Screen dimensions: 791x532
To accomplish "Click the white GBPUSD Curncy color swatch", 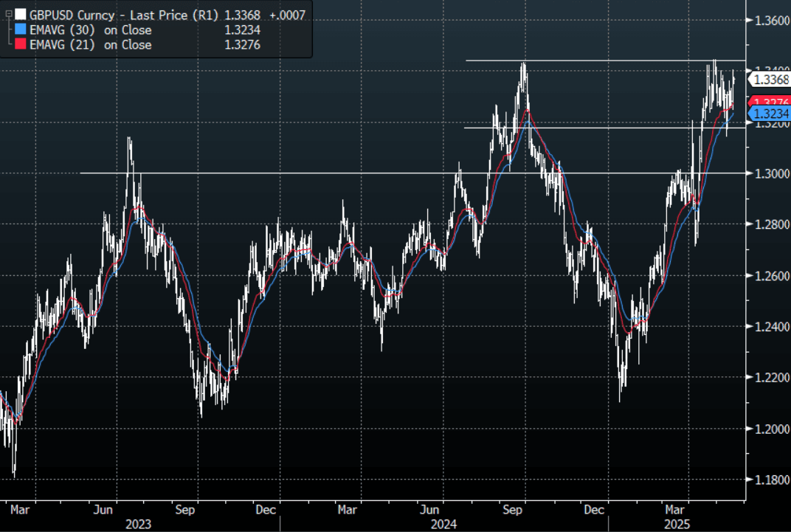I will pyautogui.click(x=21, y=15).
